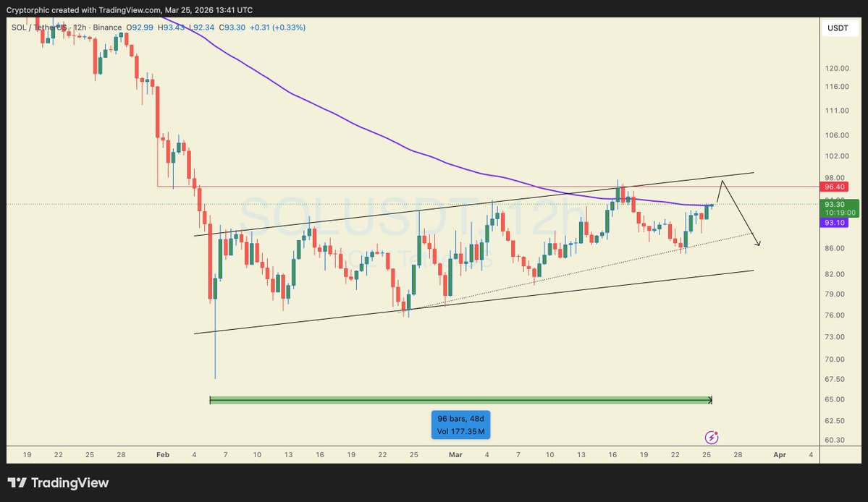This screenshot has height=502, width=868.
Task: Click the price scale near 98.00
Action: click(x=834, y=177)
